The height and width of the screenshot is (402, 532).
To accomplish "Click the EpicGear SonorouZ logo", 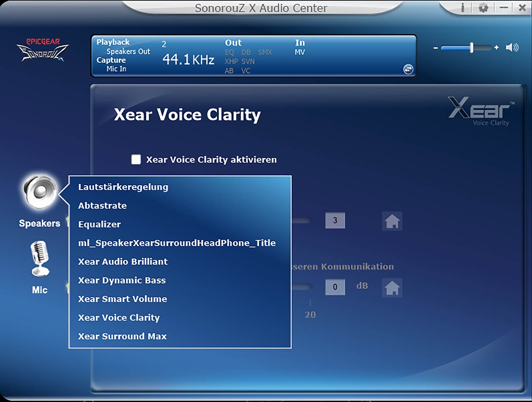I will tap(42, 50).
